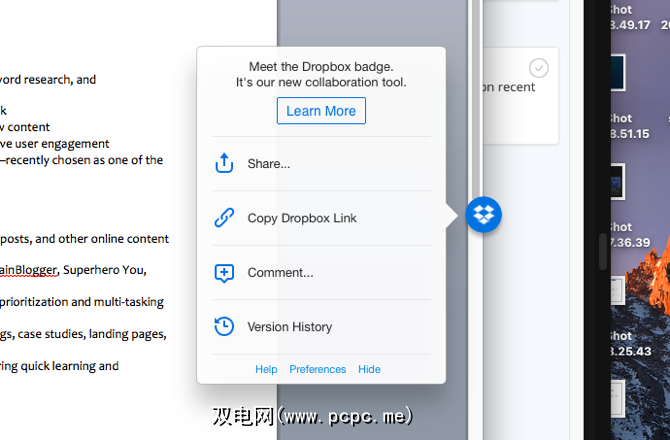This screenshot has height=440, width=670.
Task: Click the Dropbox badge icon
Action: click(484, 214)
